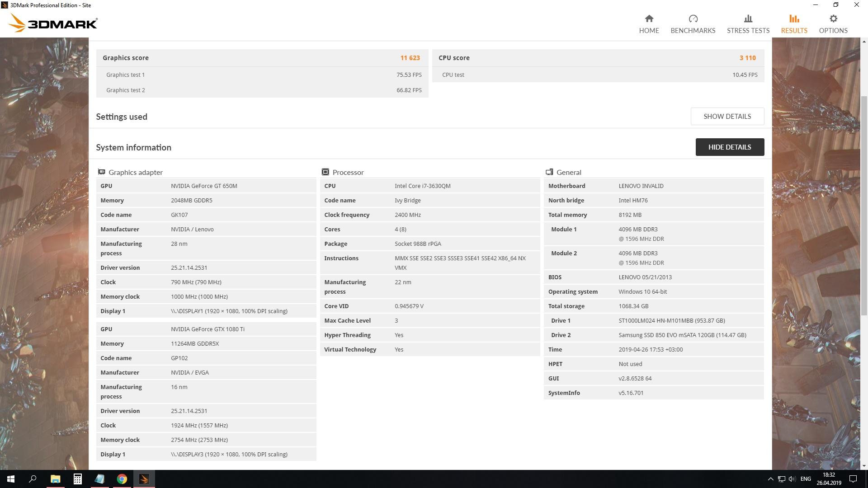Click the vertical scrollbar of results page
The image size is (868, 488).
click(864, 206)
